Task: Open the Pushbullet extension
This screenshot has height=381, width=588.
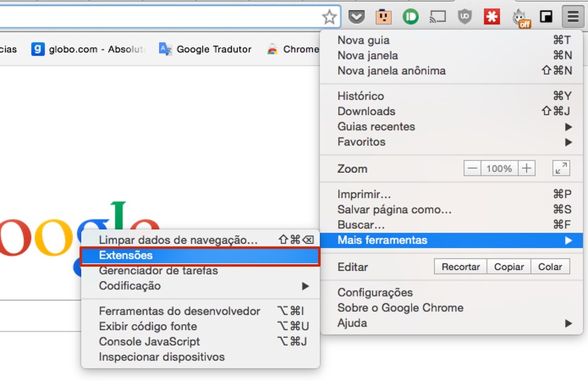Action: point(410,17)
